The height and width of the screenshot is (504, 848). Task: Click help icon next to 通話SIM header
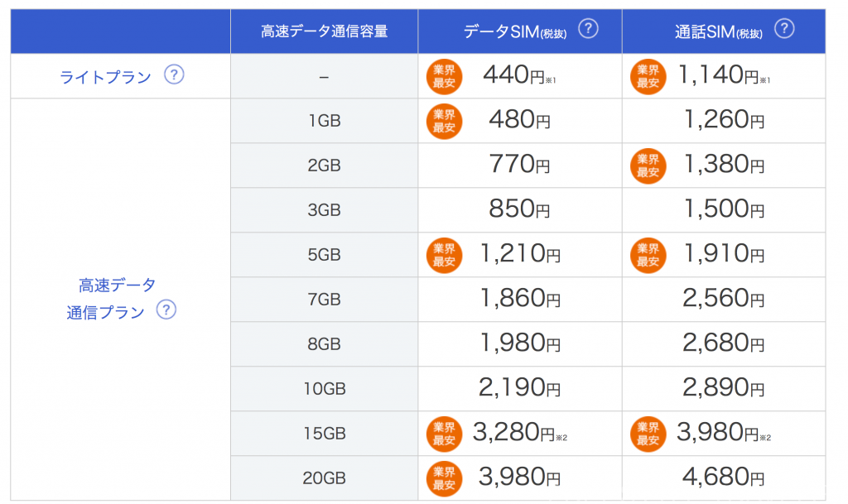tap(783, 28)
